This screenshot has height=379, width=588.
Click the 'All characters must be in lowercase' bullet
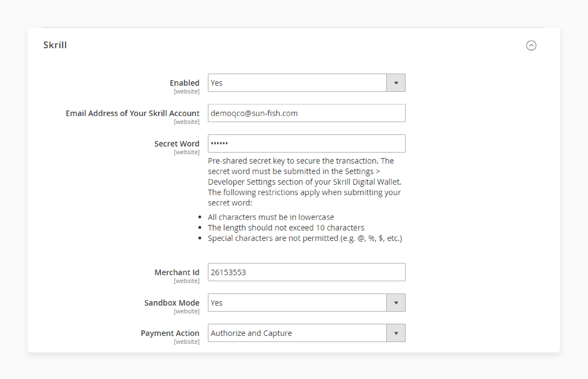pos(271,217)
